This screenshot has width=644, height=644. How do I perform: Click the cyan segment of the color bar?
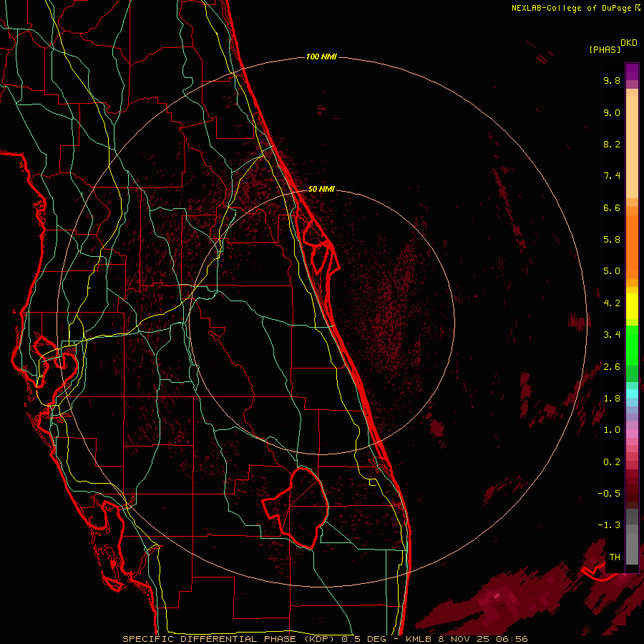pos(632,394)
